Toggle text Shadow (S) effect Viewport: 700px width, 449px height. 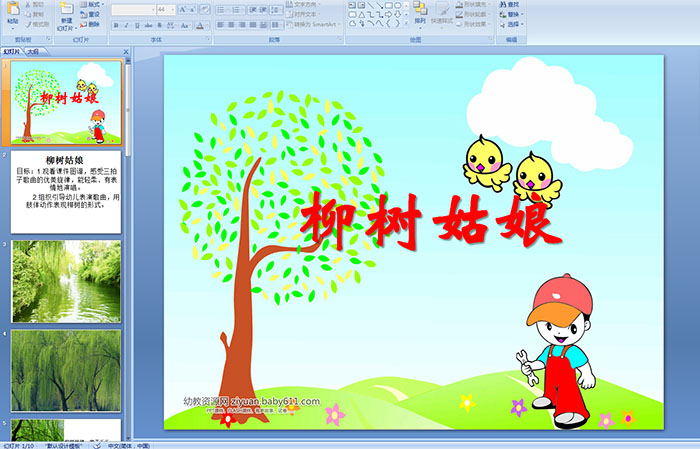tap(159, 25)
